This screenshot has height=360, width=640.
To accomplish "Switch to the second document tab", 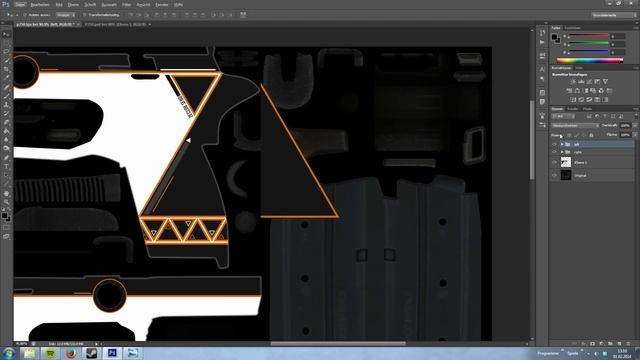I will (x=116, y=24).
